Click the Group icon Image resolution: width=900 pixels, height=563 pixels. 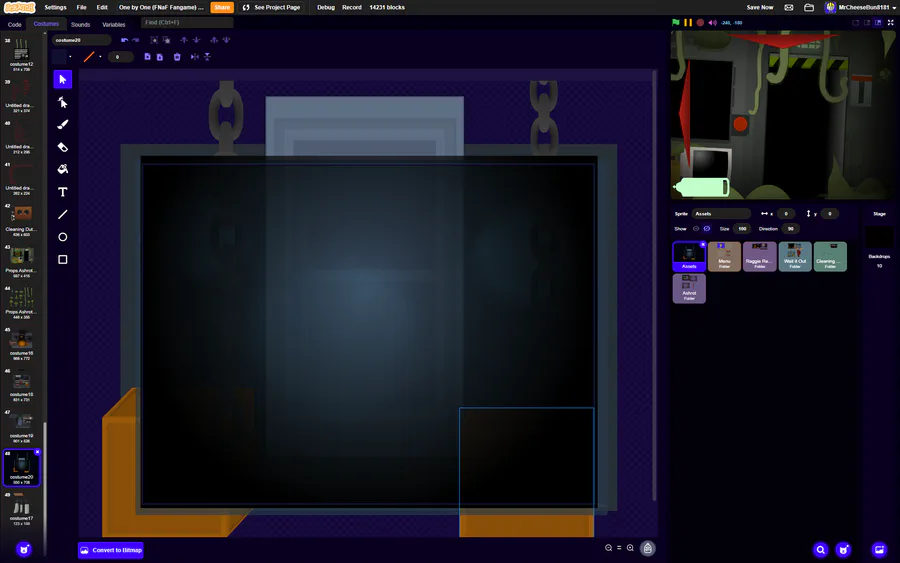tap(154, 40)
